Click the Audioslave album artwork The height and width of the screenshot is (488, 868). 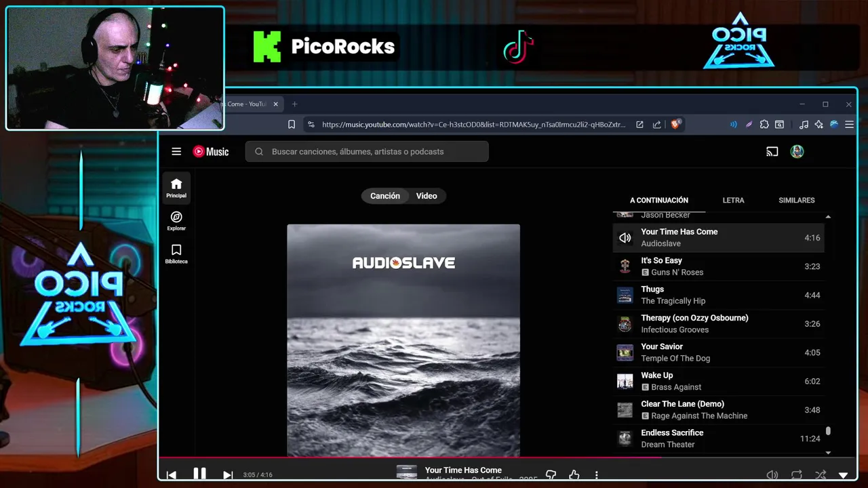coord(403,340)
